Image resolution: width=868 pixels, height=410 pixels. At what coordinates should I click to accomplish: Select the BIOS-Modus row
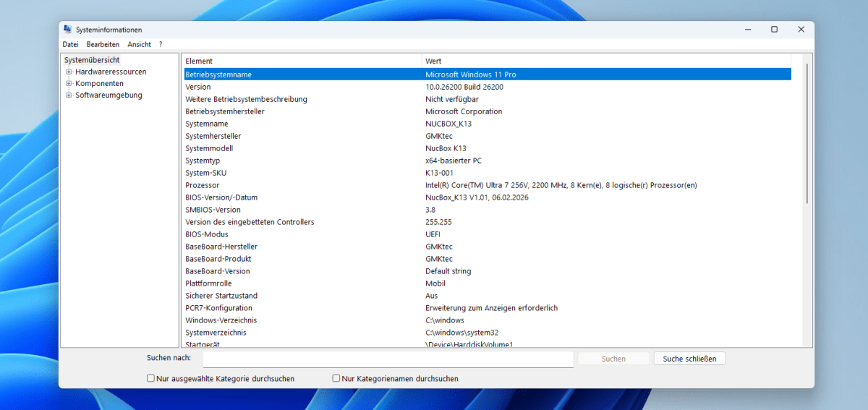[x=486, y=234]
